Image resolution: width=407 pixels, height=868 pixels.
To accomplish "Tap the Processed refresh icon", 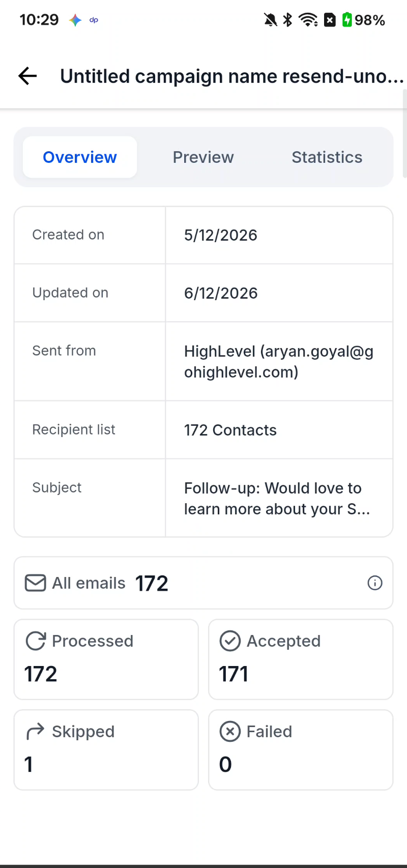I will point(36,641).
